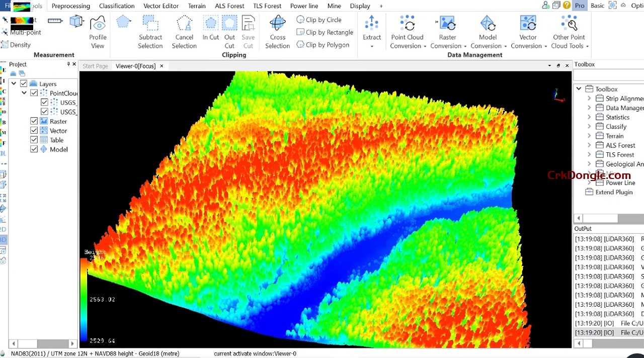Expand the Statistics item in the Toolbox
The width and height of the screenshot is (644, 358).
coord(589,117)
